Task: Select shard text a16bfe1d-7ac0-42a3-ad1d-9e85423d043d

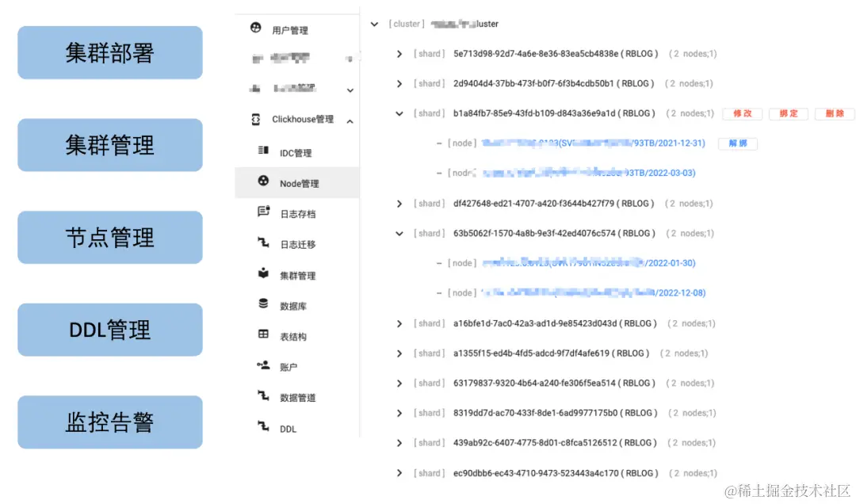Action: click(535, 323)
